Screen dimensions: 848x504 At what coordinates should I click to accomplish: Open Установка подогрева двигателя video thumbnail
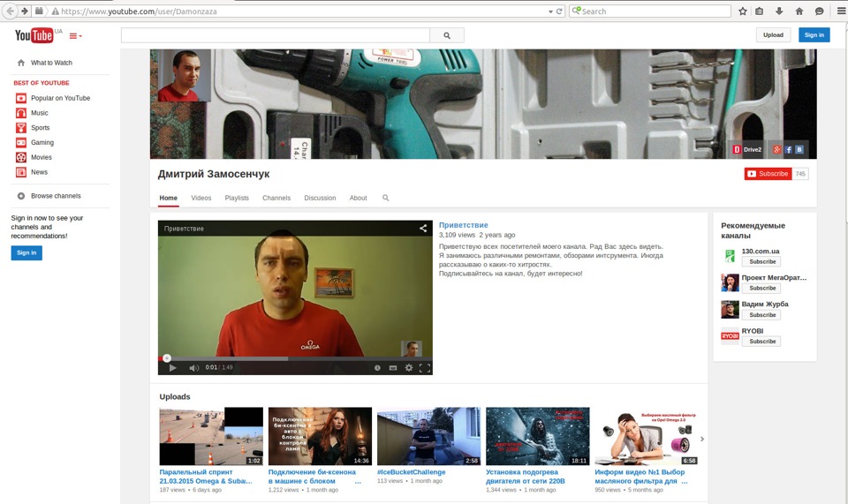[x=538, y=436]
